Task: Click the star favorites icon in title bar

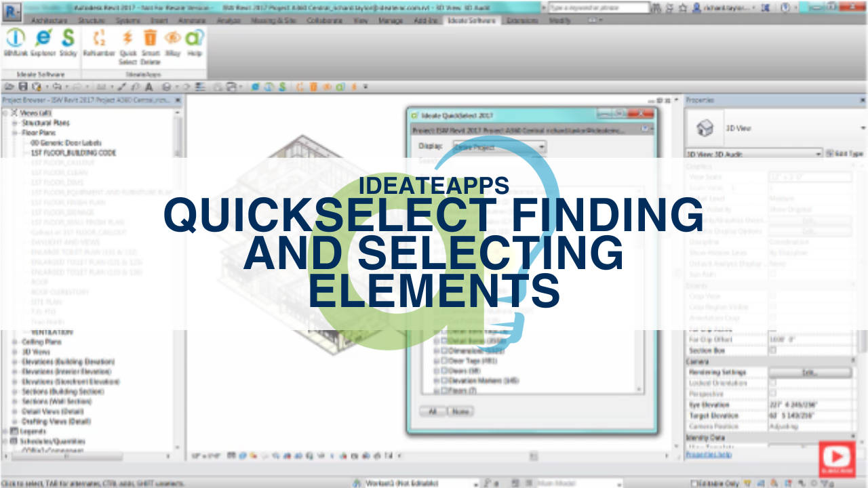Action: (x=682, y=7)
